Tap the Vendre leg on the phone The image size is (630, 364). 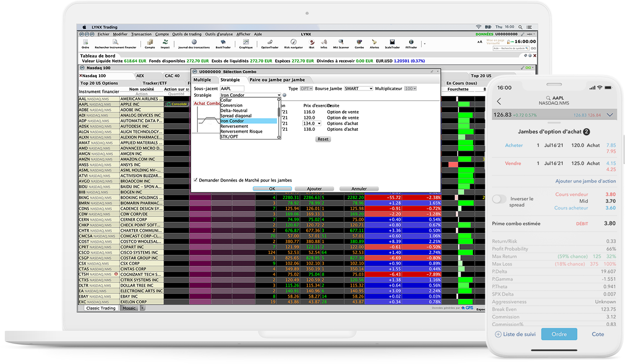[555, 166]
